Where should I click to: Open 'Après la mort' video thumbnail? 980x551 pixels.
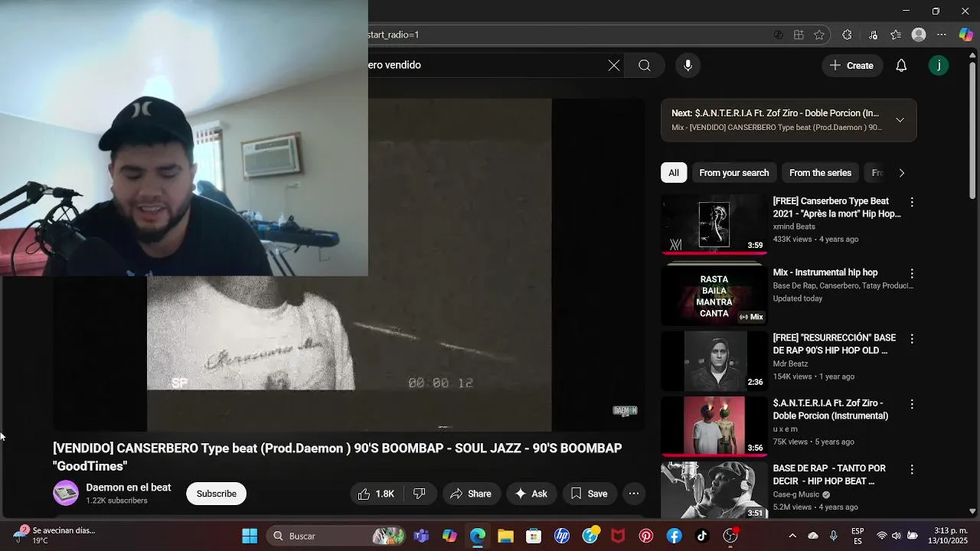coord(714,224)
